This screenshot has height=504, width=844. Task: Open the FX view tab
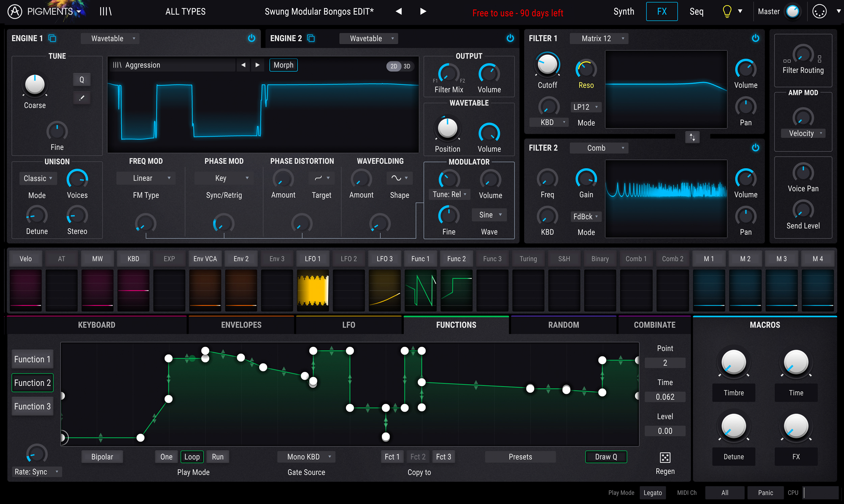[662, 11]
